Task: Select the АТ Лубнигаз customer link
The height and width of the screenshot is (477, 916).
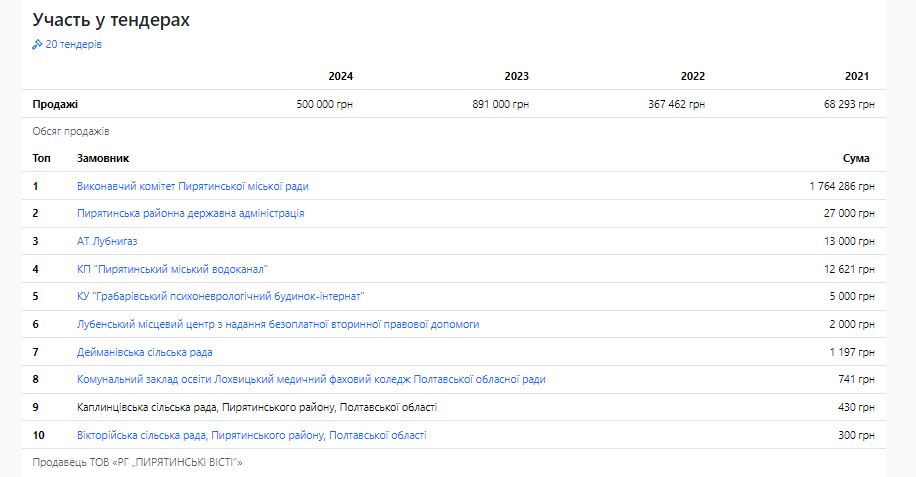Action: pyautogui.click(x=107, y=241)
